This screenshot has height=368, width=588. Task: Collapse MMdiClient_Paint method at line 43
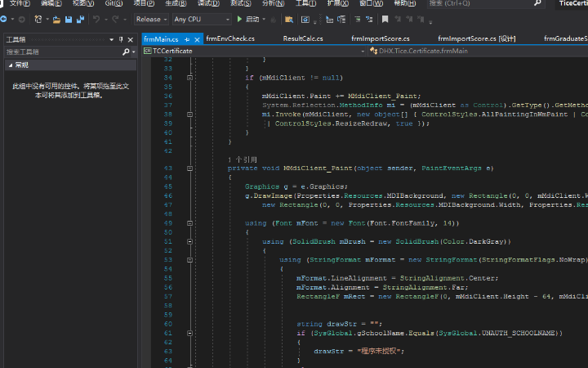click(189, 168)
